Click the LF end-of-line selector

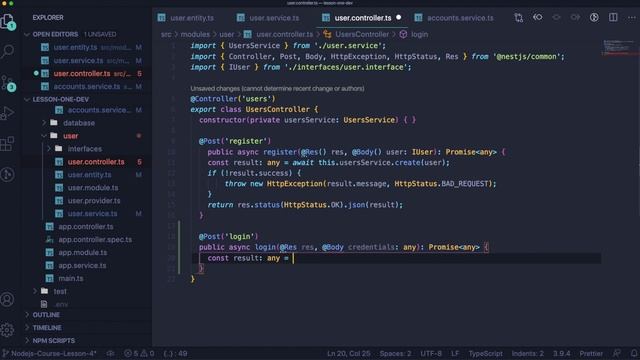click(455, 353)
